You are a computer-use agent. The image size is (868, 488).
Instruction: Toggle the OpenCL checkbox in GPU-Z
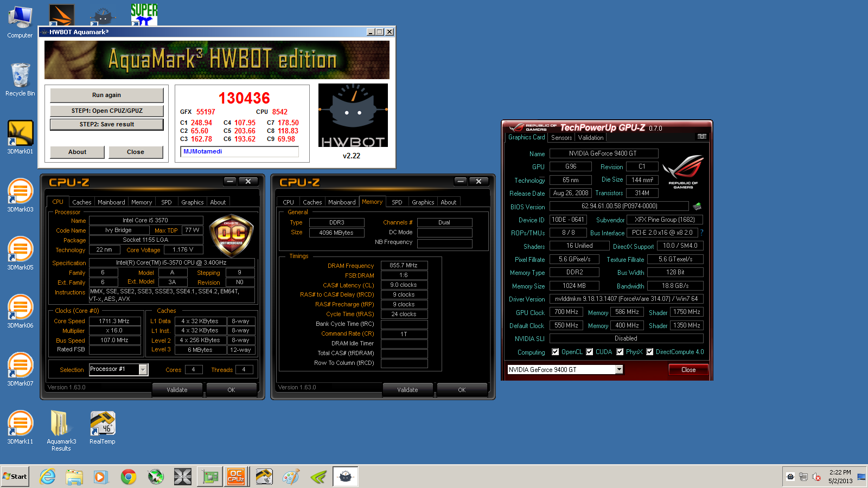555,352
